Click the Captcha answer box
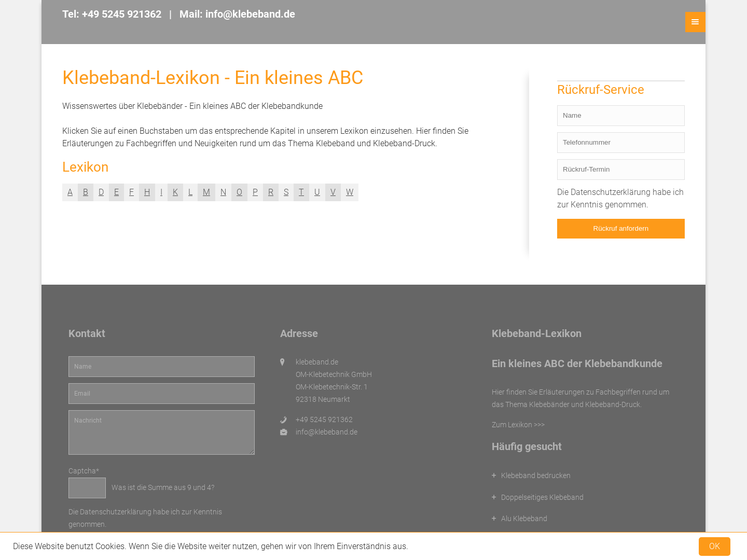Image resolution: width=747 pixels, height=560 pixels. (x=87, y=488)
